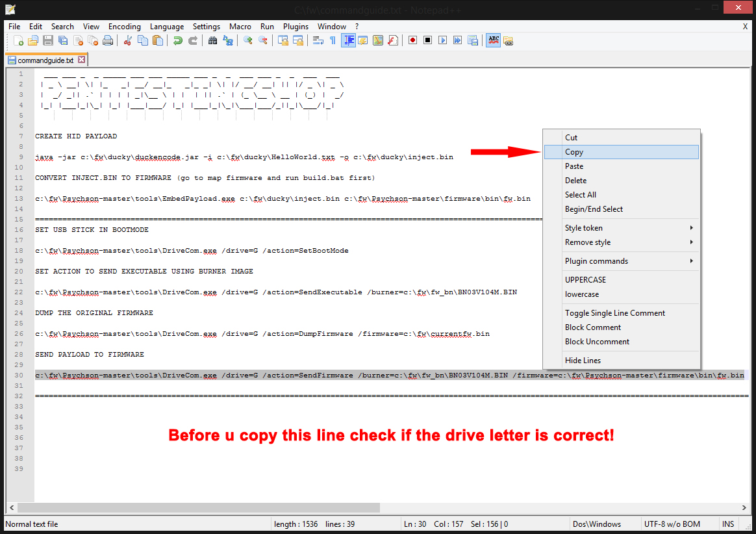Undo with the green arrow icon
This screenshot has height=534, width=756.
pos(177,40)
